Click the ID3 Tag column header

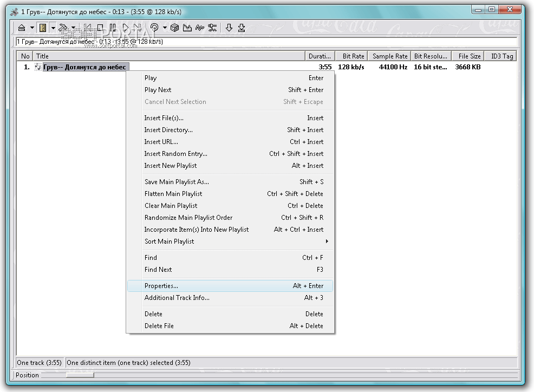pos(500,56)
